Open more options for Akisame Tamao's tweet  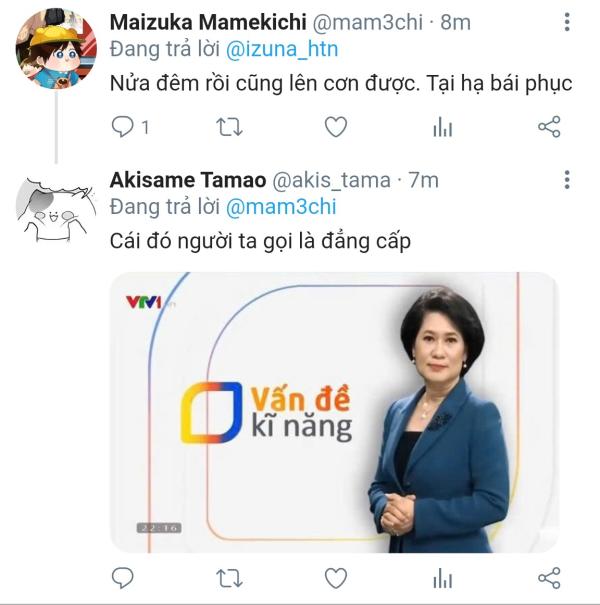tap(567, 180)
